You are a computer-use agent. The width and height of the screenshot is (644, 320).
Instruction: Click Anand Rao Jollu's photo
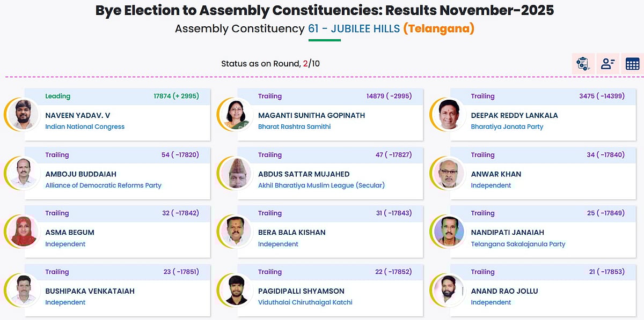449,289
